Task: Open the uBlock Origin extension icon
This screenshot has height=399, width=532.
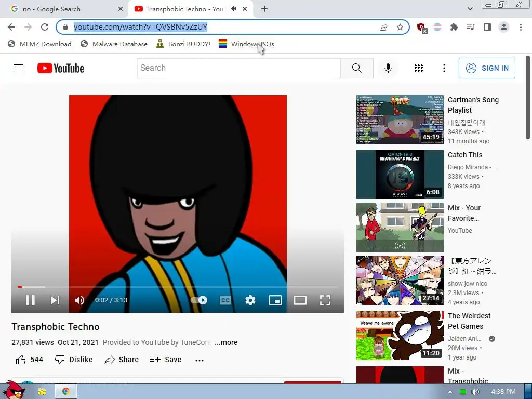Action: (422, 28)
